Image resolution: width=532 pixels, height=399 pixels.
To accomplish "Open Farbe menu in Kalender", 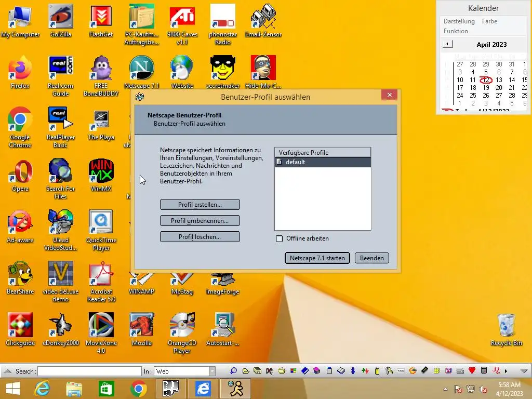I will [489, 21].
